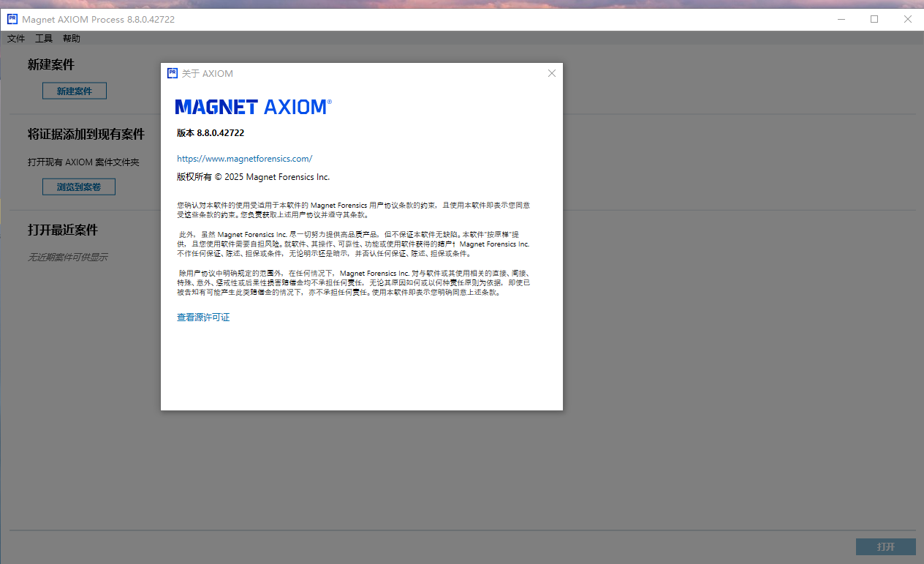Click the MAGNET AXIOM logo in the dialog
924x564 pixels.
253,107
